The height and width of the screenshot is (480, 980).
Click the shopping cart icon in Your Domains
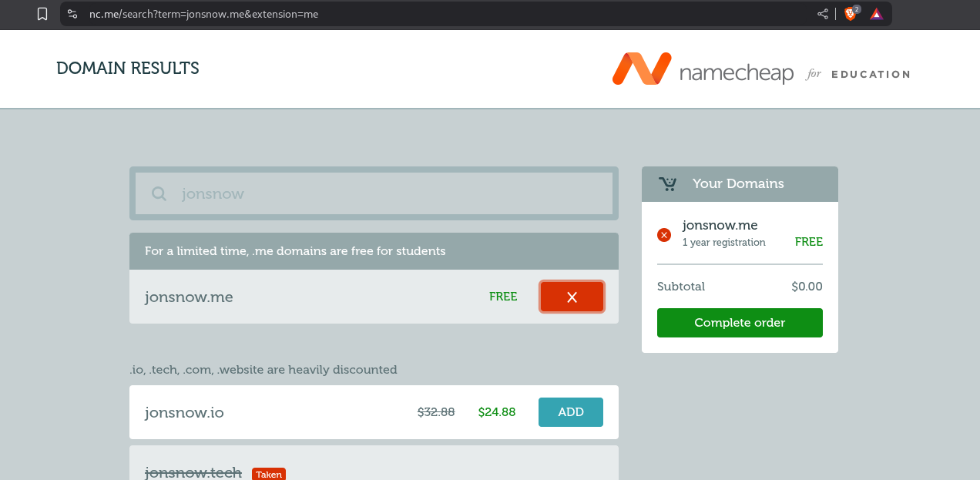point(667,183)
